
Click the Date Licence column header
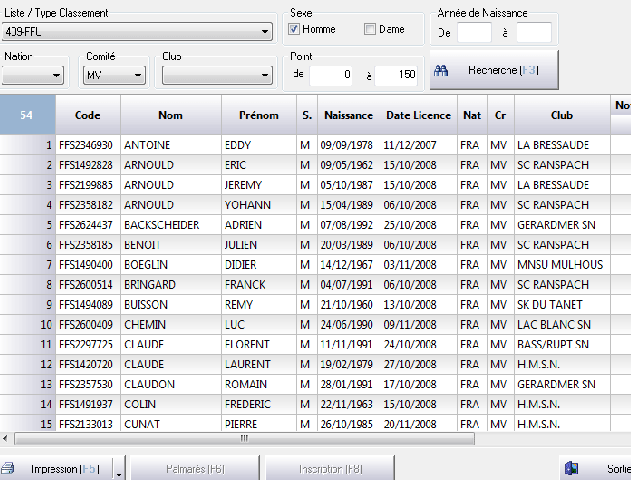[x=418, y=115]
